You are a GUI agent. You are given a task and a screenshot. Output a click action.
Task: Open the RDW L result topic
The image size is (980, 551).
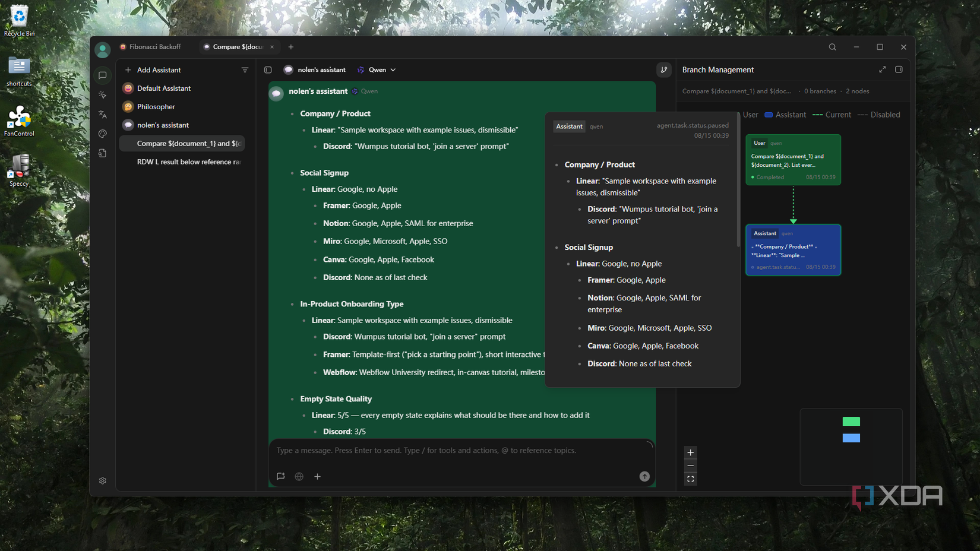click(x=182, y=162)
